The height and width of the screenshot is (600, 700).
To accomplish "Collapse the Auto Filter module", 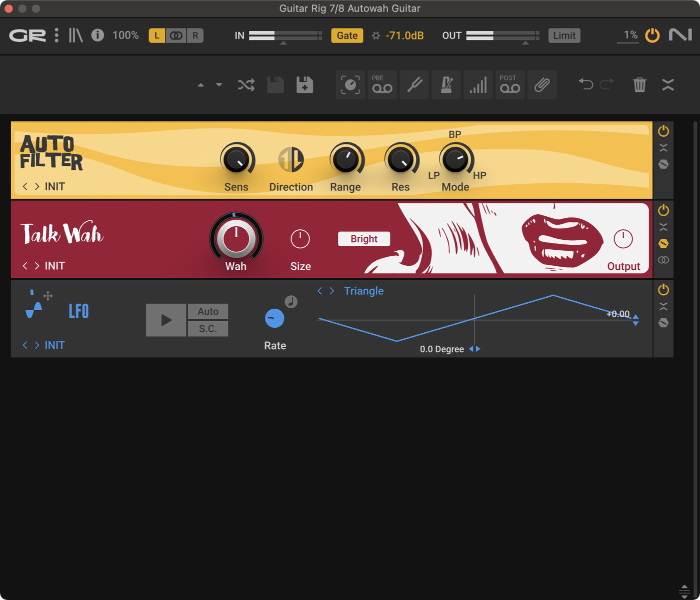I will click(x=663, y=148).
